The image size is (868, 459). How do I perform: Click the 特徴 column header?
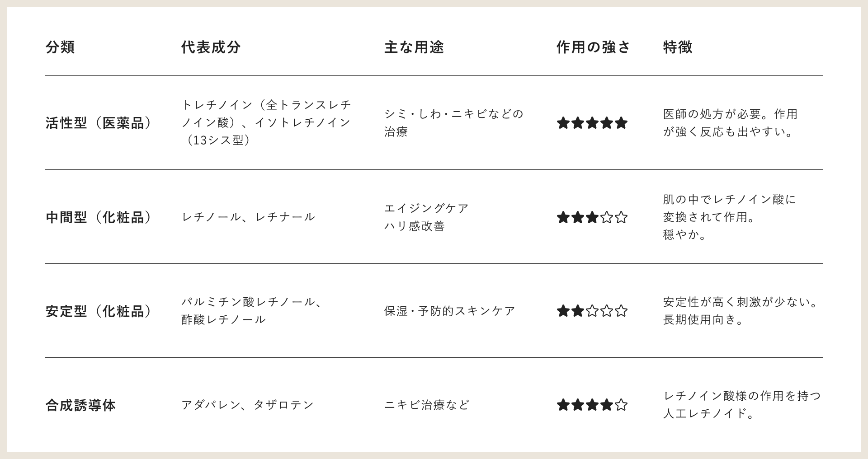coord(678,47)
